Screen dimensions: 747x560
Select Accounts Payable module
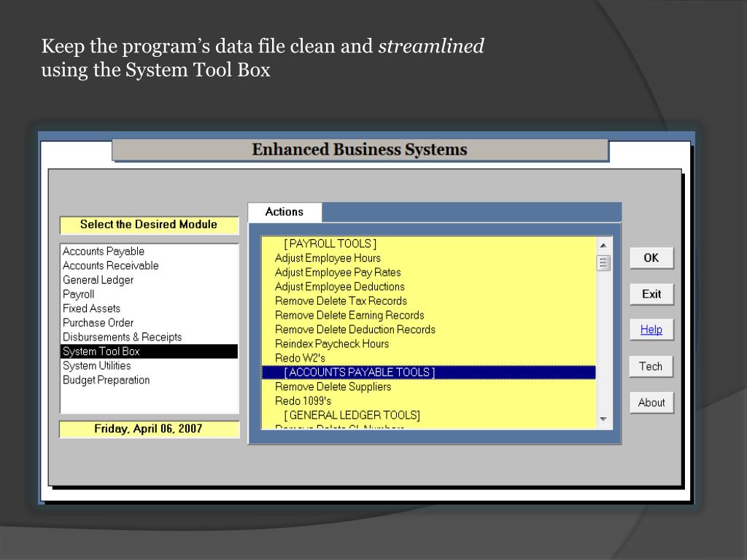pyautogui.click(x=150, y=252)
